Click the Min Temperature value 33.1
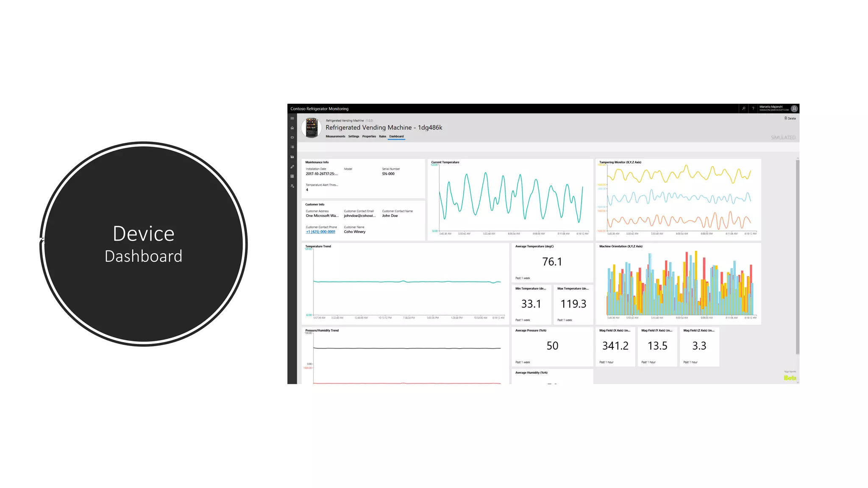 point(531,304)
